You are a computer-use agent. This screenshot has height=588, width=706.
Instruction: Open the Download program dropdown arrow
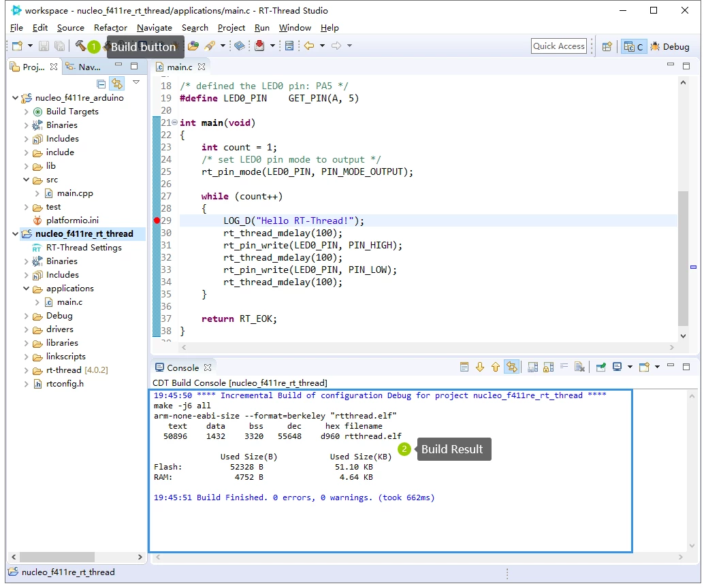[272, 46]
